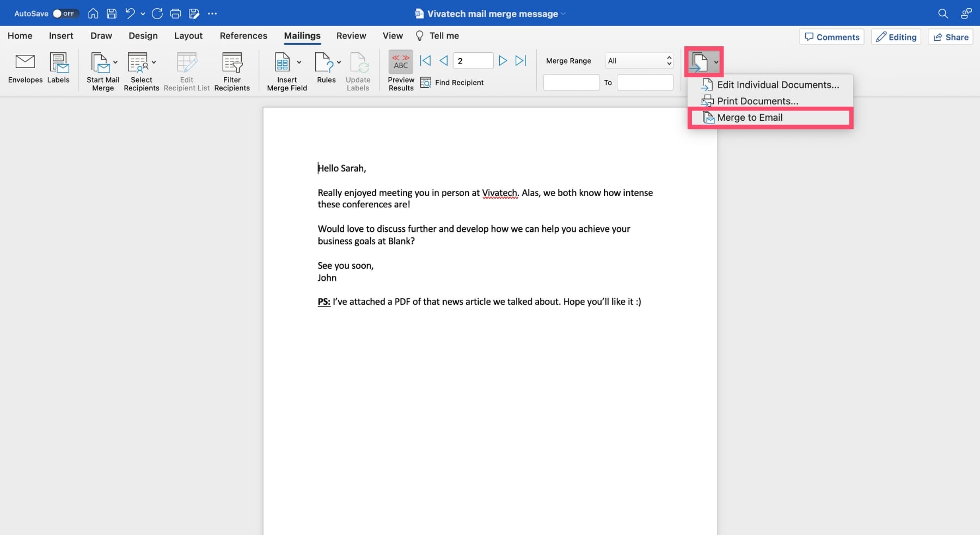Click the Undo arrow icon
The width and height of the screenshot is (980, 535).
click(x=130, y=14)
